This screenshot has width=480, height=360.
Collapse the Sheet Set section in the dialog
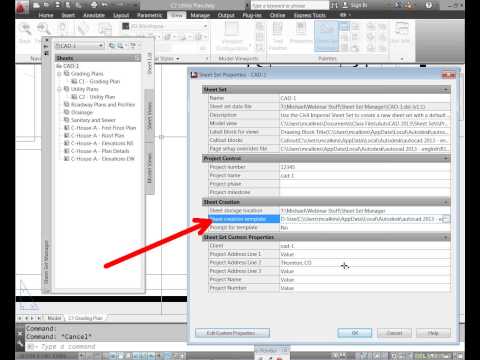tap(446, 90)
